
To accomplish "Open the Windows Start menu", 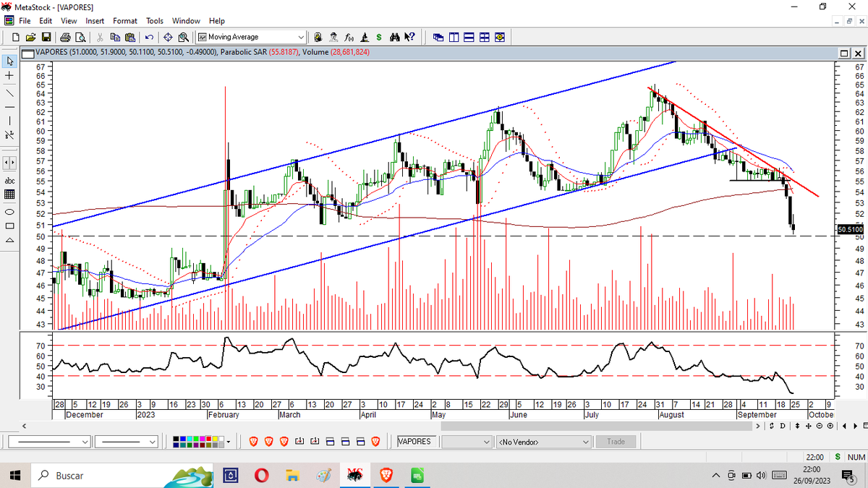I will tap(14, 475).
